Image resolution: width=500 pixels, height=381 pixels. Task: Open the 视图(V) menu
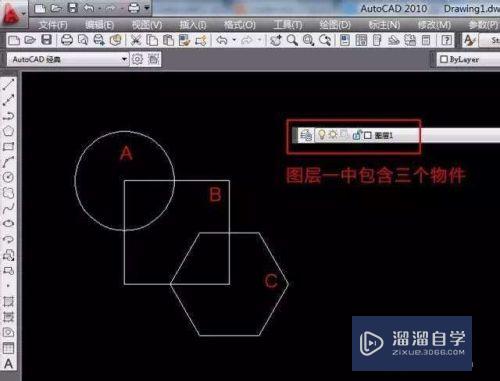point(147,25)
